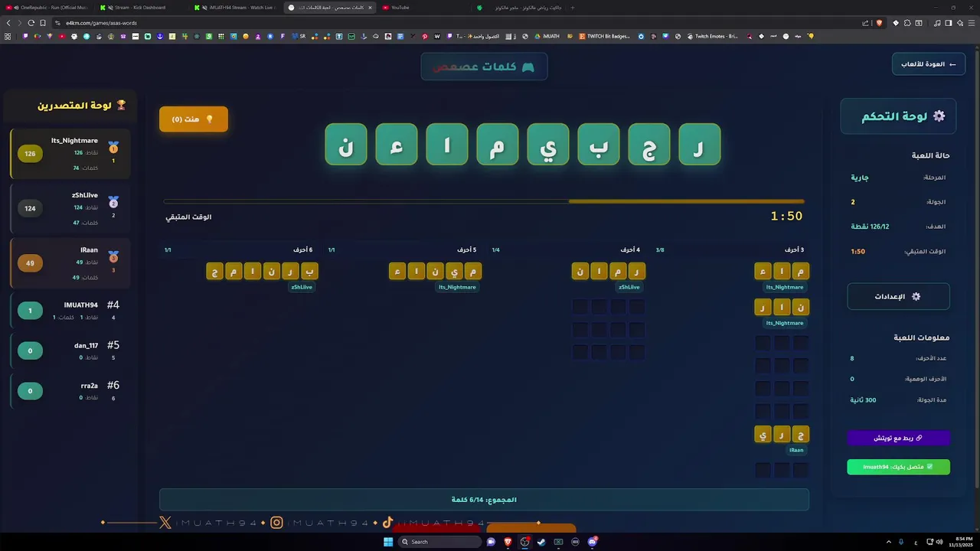Image resolution: width=980 pixels, height=551 pixels.
Task: Select IMUATH94 leaderboard row
Action: click(x=70, y=311)
